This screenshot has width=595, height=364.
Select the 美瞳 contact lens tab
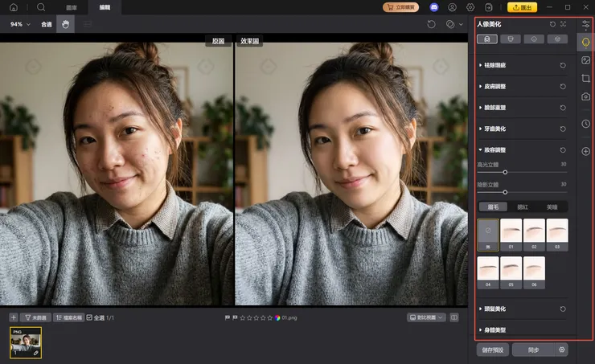click(x=552, y=207)
